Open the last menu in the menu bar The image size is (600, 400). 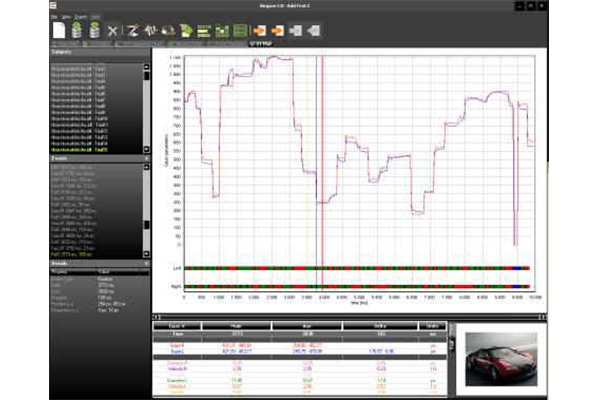click(x=96, y=17)
